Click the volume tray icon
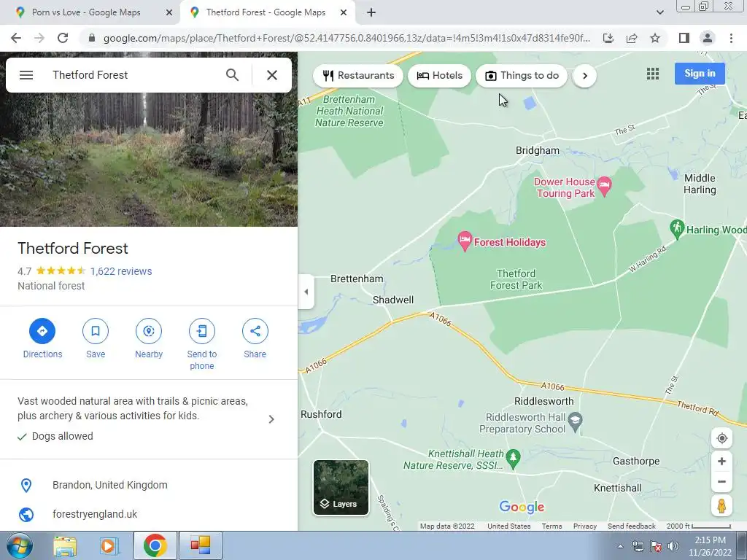 pos(673,546)
